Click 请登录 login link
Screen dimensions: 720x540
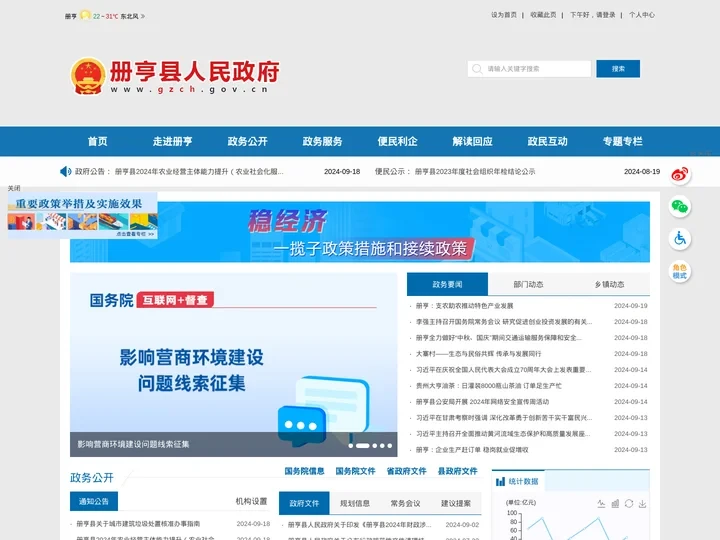click(x=606, y=15)
